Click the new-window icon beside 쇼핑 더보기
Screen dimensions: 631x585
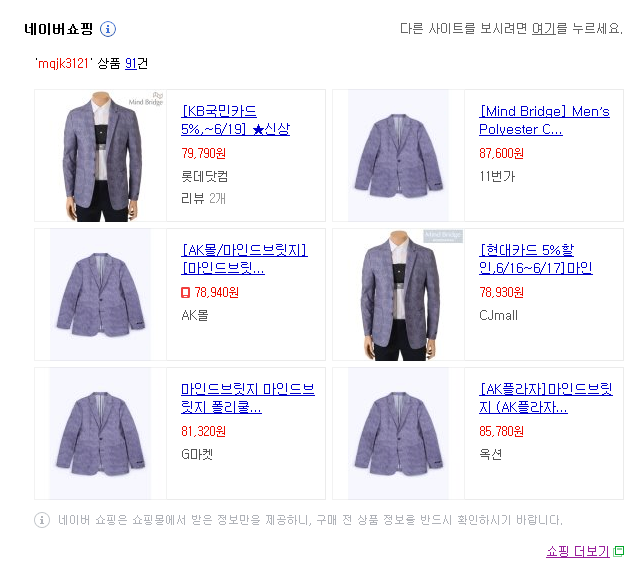[619, 551]
